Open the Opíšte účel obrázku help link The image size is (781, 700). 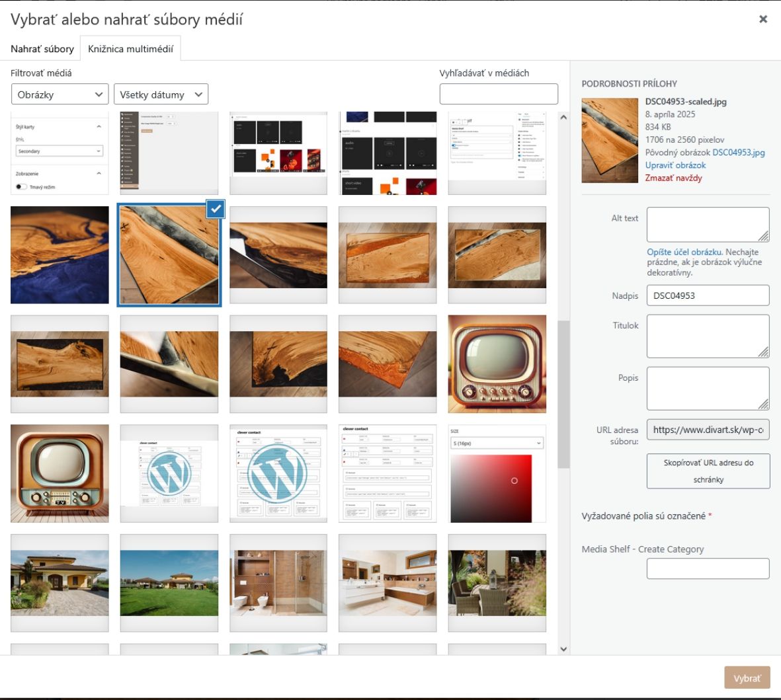pyautogui.click(x=684, y=252)
